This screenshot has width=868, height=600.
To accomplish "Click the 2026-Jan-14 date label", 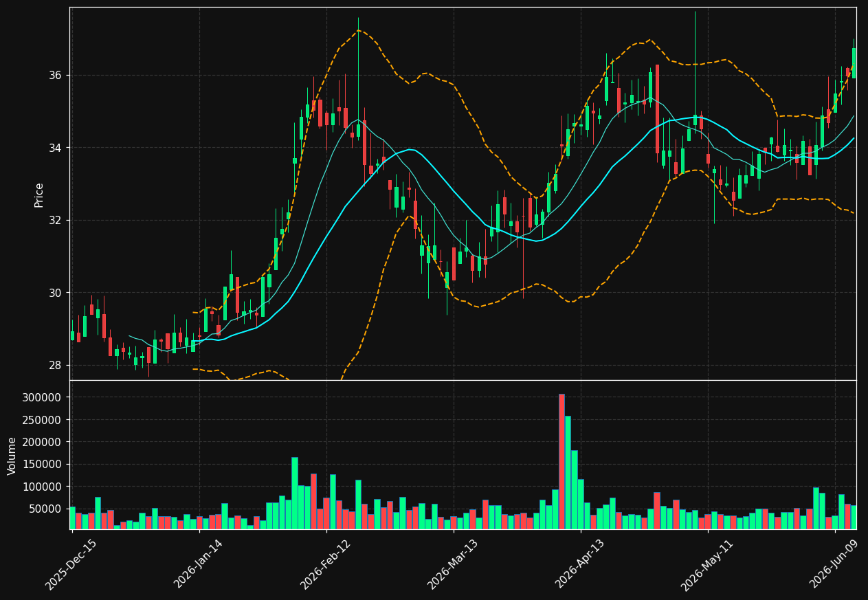I will (x=198, y=564).
